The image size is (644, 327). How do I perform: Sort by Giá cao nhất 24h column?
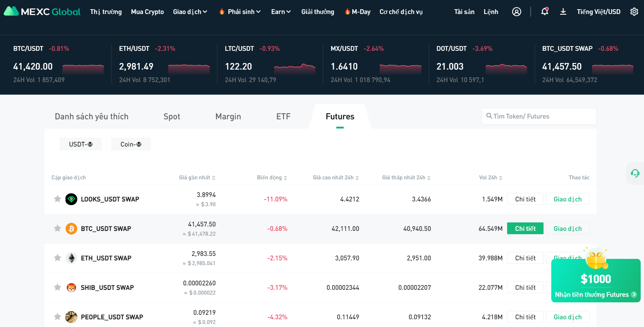[336, 177]
